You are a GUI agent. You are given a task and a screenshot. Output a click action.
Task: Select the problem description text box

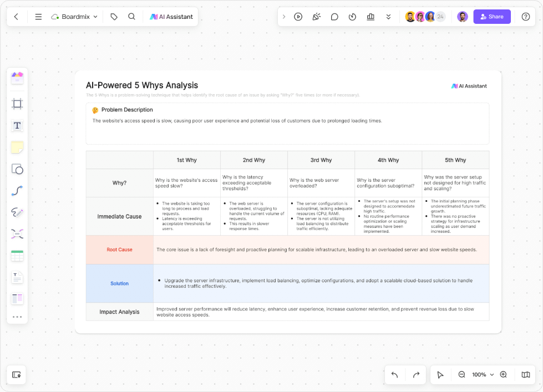287,124
